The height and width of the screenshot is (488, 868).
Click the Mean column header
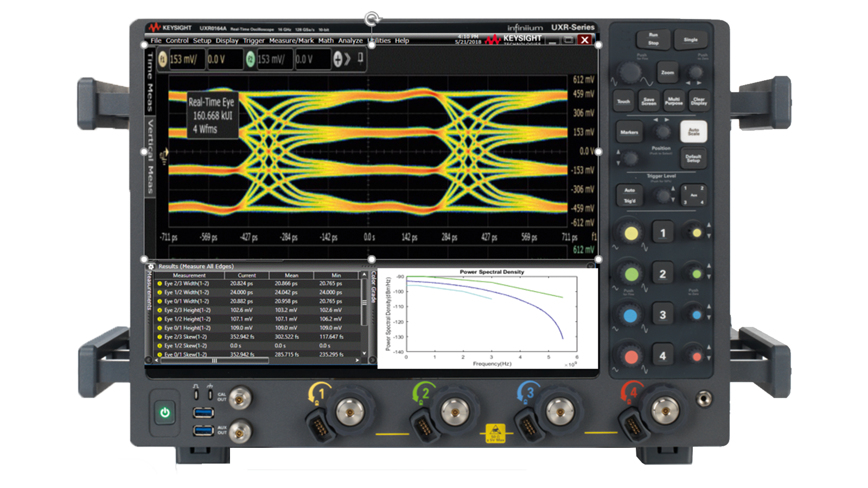pos(291,275)
